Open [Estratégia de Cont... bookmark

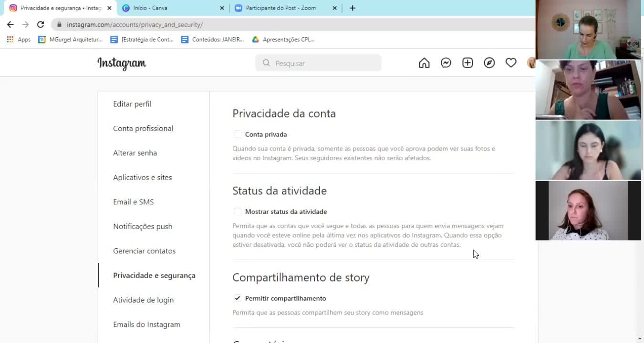tap(142, 40)
